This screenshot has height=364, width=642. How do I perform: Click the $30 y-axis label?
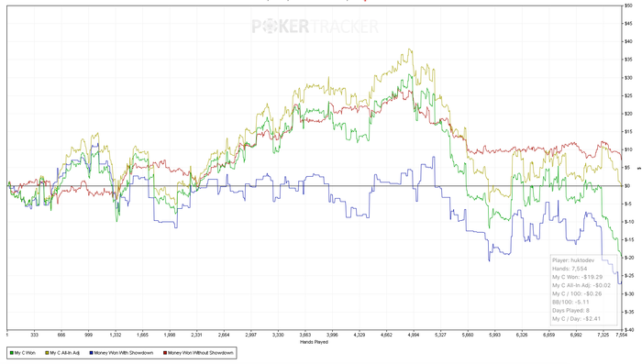[x=628, y=77]
